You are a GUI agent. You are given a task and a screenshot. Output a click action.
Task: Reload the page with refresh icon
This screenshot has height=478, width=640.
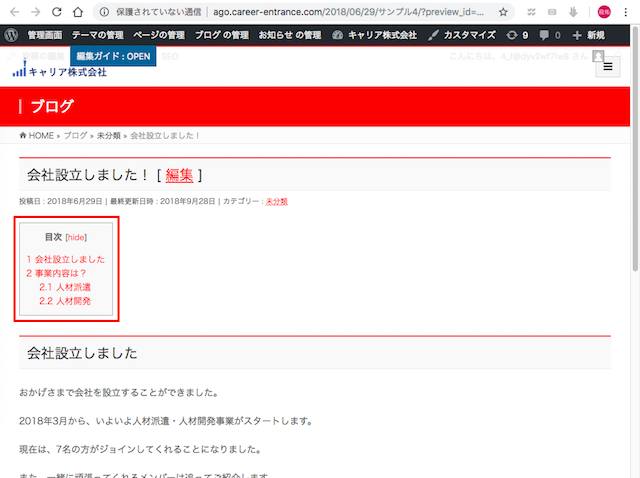click(x=57, y=12)
